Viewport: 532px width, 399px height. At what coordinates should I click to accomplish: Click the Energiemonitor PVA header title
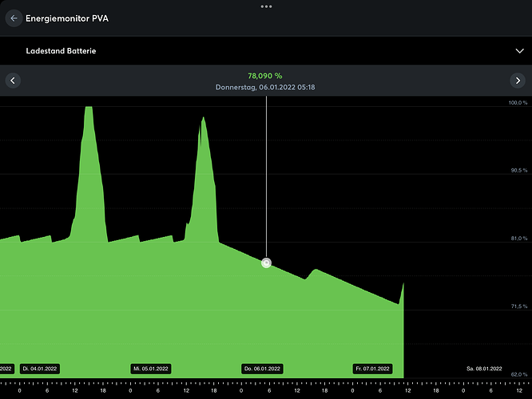pos(67,18)
